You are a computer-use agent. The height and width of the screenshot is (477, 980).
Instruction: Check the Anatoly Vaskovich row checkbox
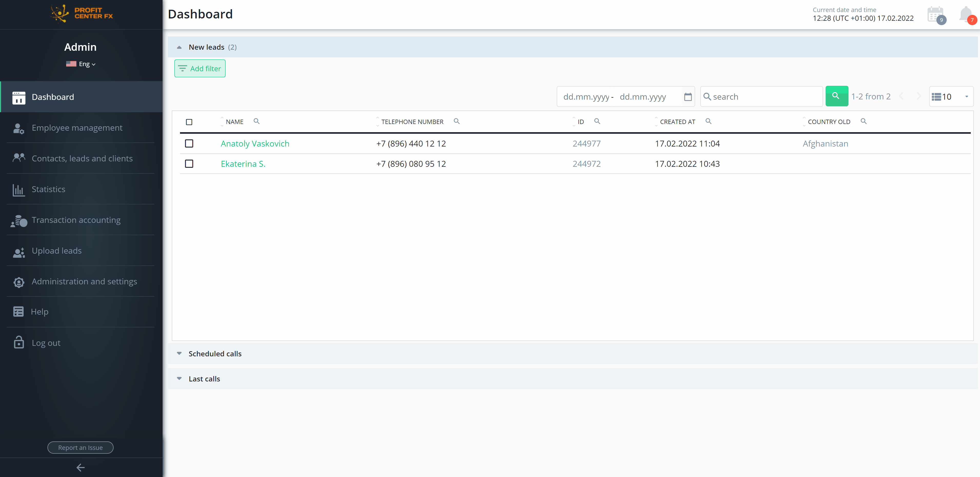(189, 144)
